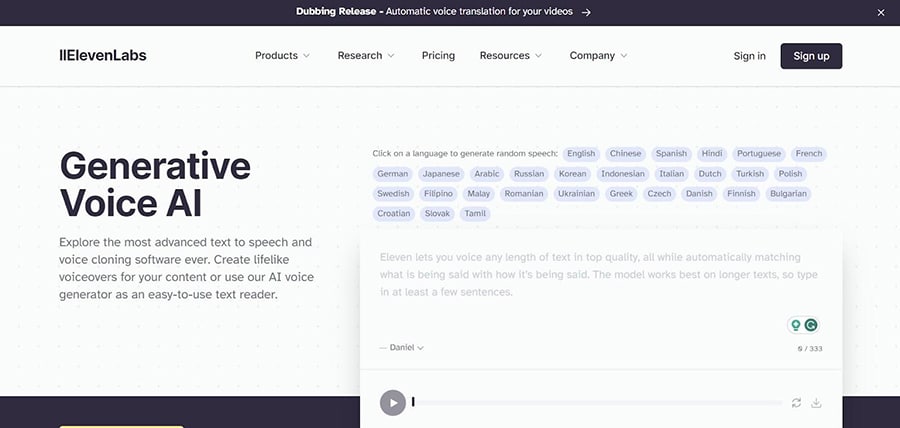
Task: Generate speech in Bulgarian
Action: 789,194
